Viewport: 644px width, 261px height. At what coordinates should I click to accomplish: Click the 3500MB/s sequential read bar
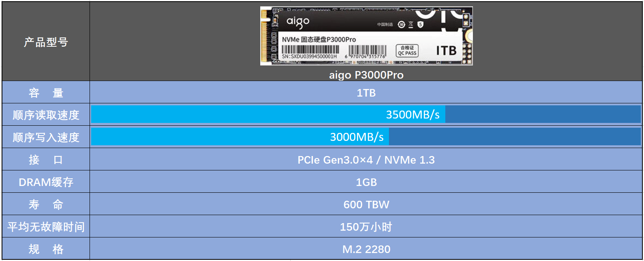coord(268,115)
